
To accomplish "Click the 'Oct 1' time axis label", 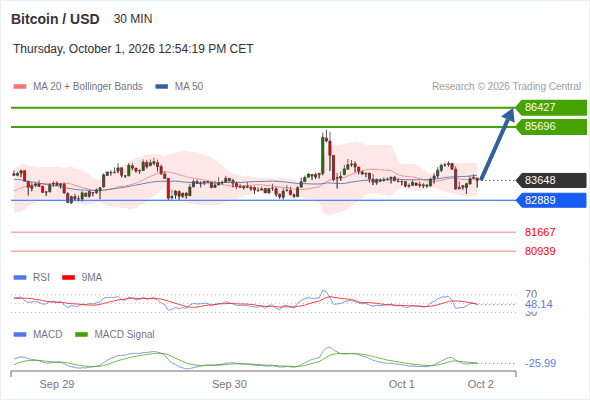I will click(x=401, y=384).
